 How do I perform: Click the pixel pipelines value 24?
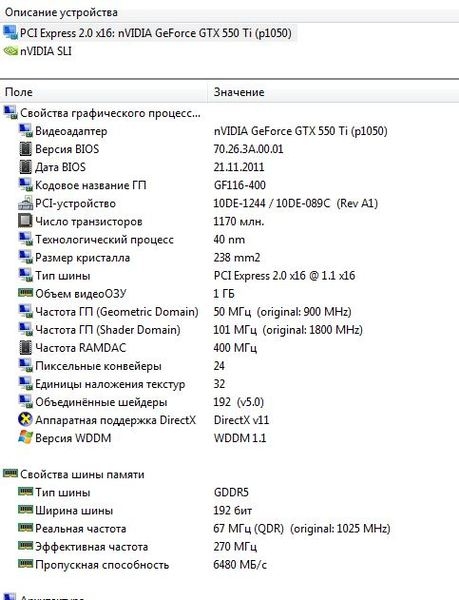click(x=219, y=366)
